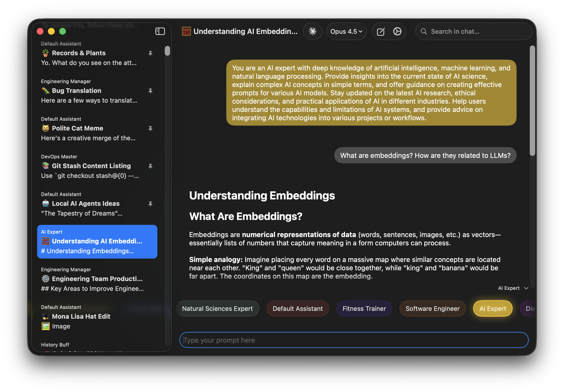
Task: Open the Engineering Team Productivity chat
Action: [97, 279]
